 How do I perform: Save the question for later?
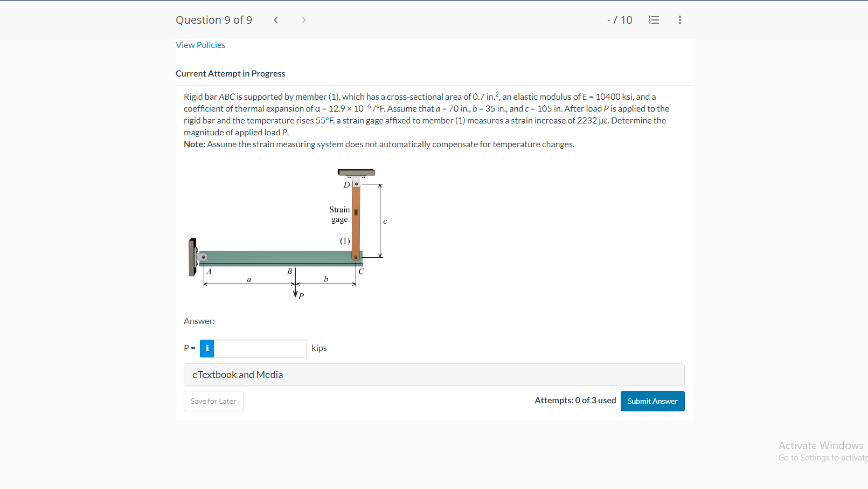click(x=213, y=401)
